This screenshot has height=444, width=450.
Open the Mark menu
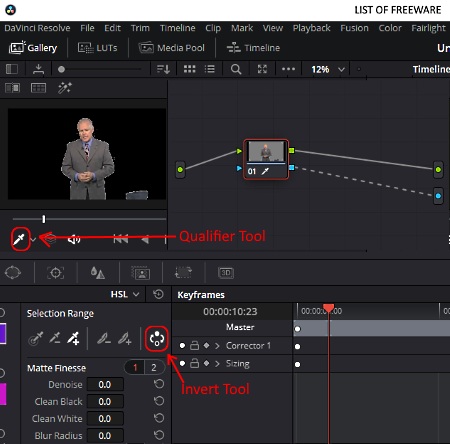point(242,28)
